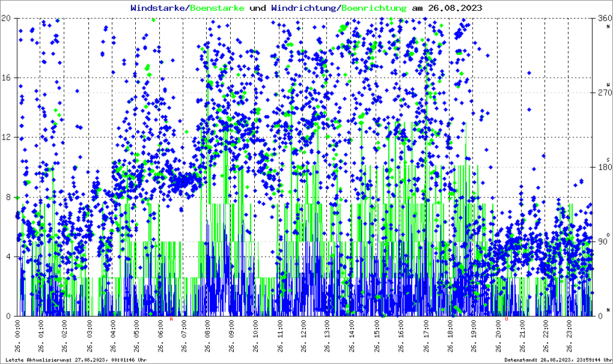Screen dimensions: 613x364
Task: Click the 20 label on wind speed axis
Action: [6, 18]
